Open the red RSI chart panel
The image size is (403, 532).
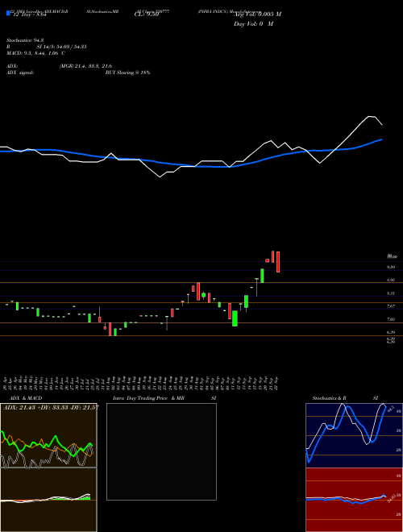354,500
